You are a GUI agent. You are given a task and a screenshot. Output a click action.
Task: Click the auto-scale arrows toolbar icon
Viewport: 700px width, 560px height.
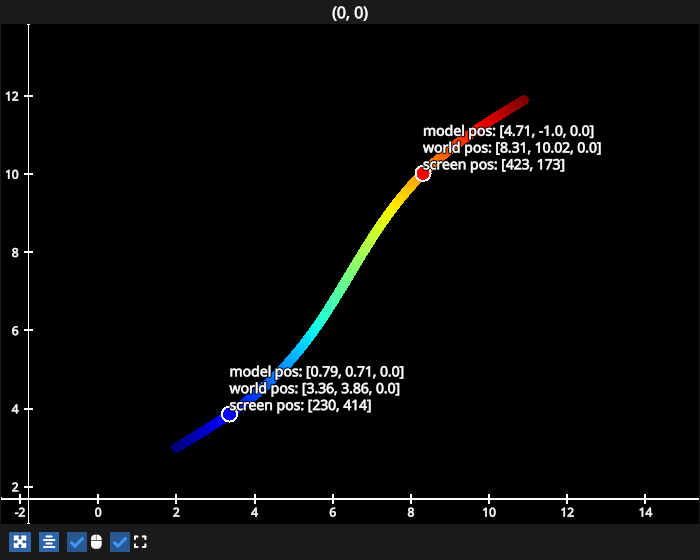pyautogui.click(x=20, y=542)
